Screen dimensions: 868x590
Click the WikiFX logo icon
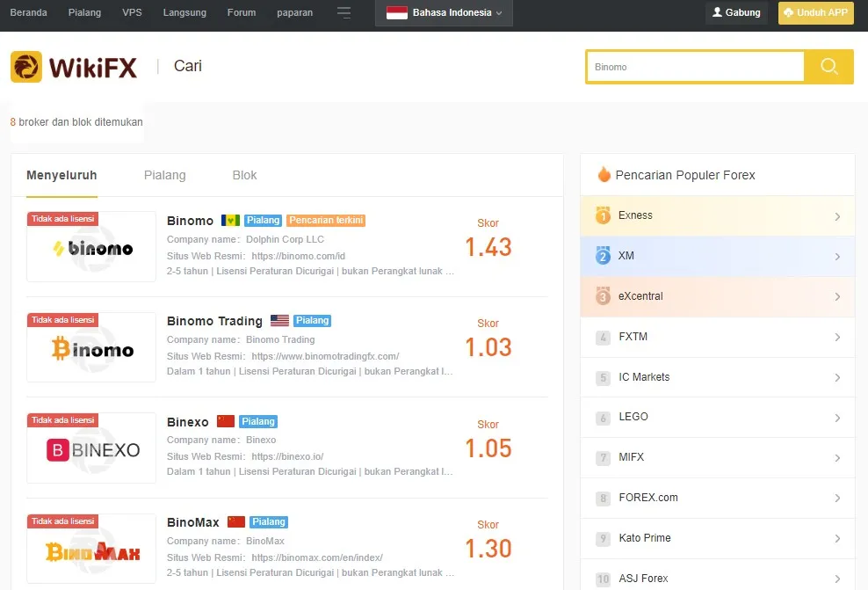26,67
